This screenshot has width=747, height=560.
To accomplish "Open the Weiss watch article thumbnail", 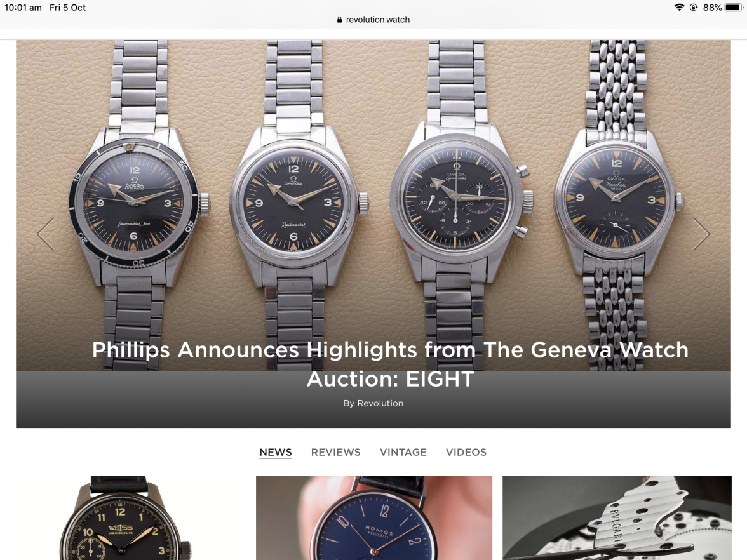I will pos(124,518).
